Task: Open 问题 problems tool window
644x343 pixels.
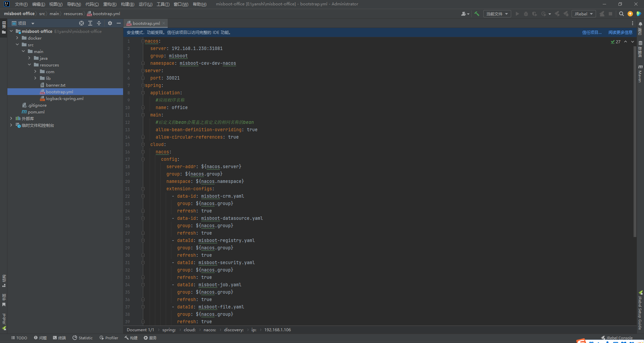Action: click(40, 338)
